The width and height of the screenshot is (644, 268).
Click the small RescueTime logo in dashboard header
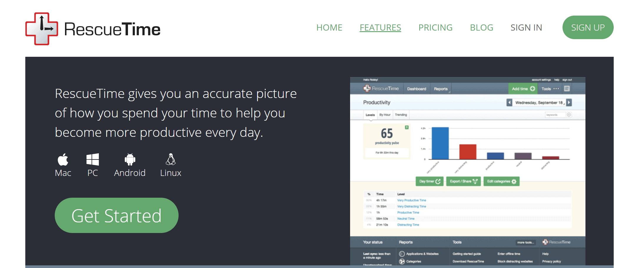(381, 88)
